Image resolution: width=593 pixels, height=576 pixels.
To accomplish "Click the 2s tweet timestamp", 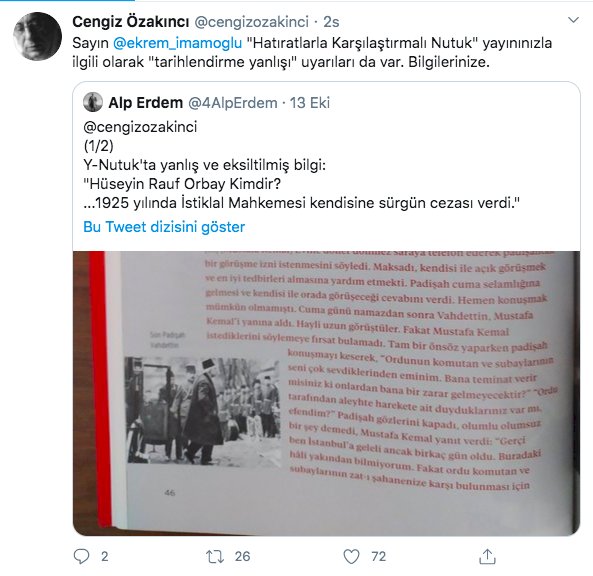I will (x=331, y=22).
